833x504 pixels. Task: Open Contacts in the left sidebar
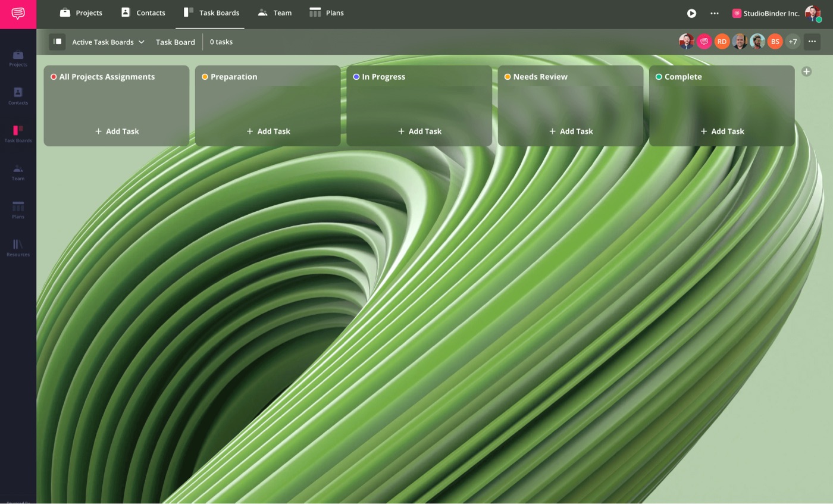pyautogui.click(x=18, y=96)
